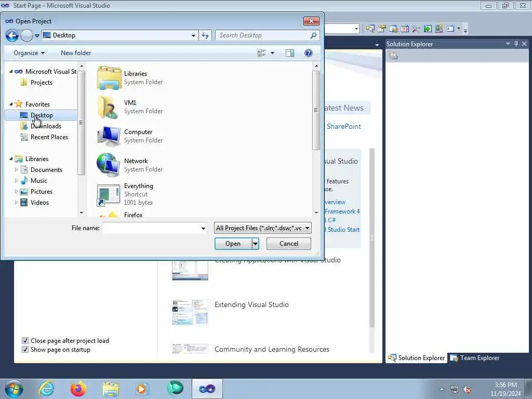Screen dimensions: 532x399
Task: Click the Solution Explorer properties icon
Action: click(394, 56)
